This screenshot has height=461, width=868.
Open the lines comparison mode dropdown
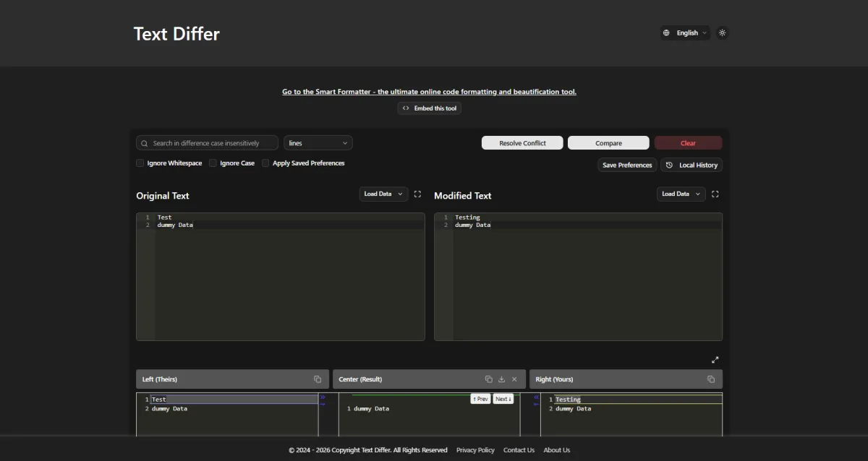click(x=318, y=143)
